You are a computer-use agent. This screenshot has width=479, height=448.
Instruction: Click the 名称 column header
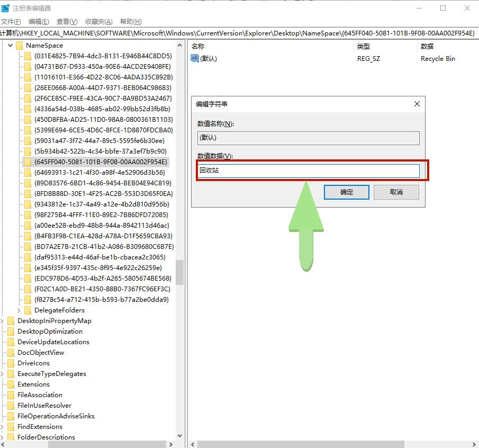click(198, 46)
